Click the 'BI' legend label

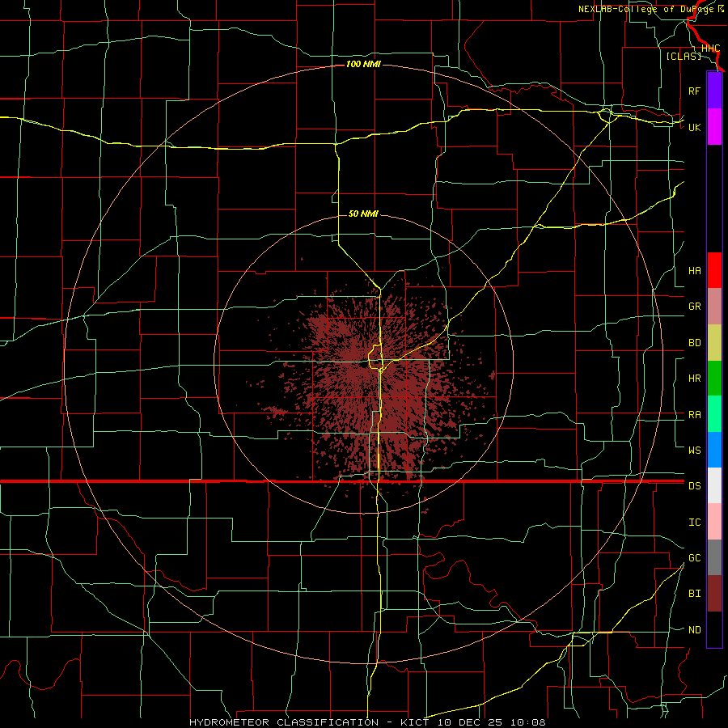tap(694, 594)
